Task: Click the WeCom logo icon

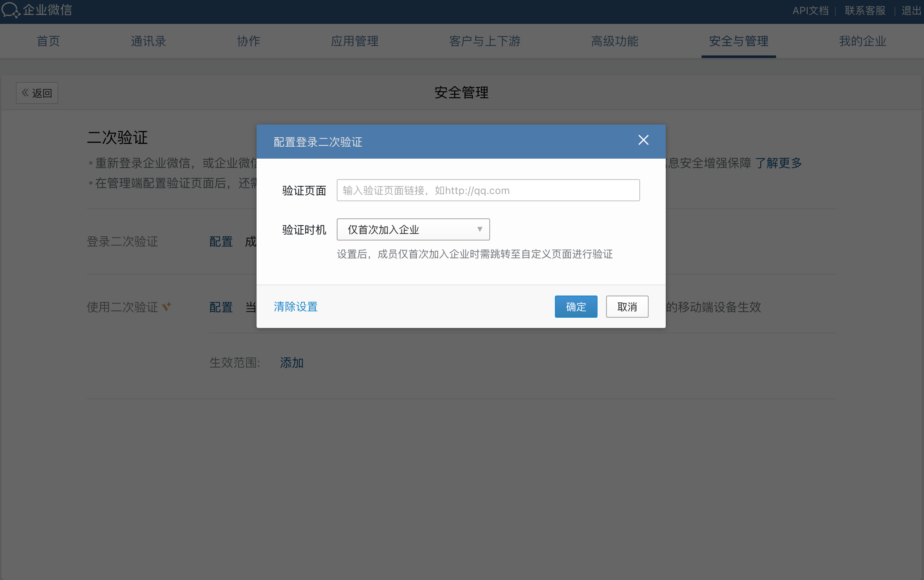Action: tap(10, 10)
